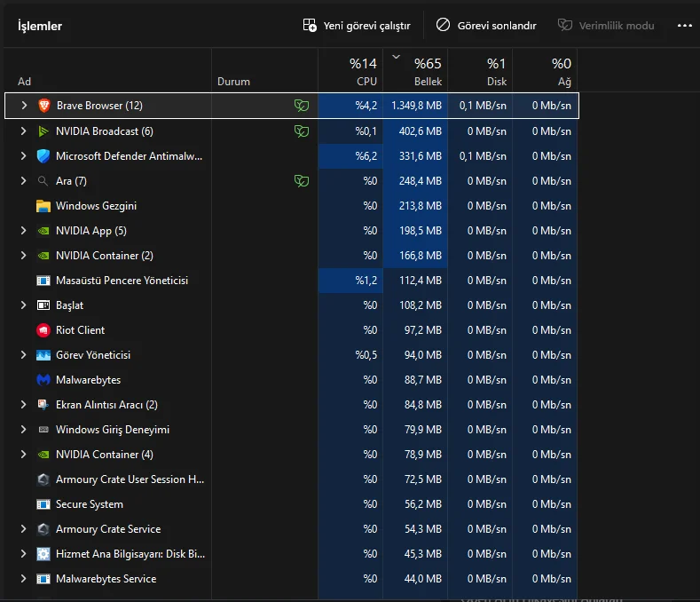Select the Secure System process name
700x602 pixels.
click(x=90, y=504)
